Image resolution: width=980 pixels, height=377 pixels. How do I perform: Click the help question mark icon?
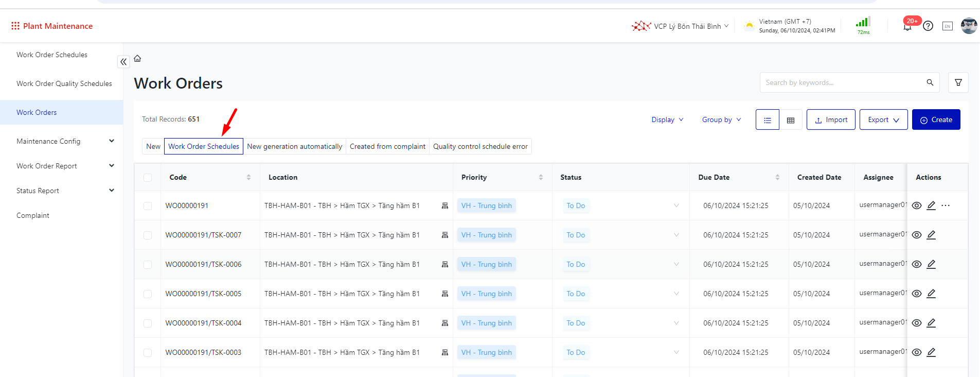coord(928,26)
